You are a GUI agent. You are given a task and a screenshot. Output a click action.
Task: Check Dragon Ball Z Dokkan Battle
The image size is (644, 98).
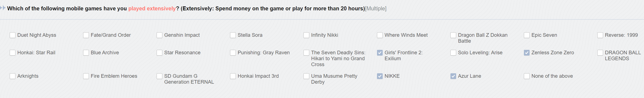tap(453, 35)
